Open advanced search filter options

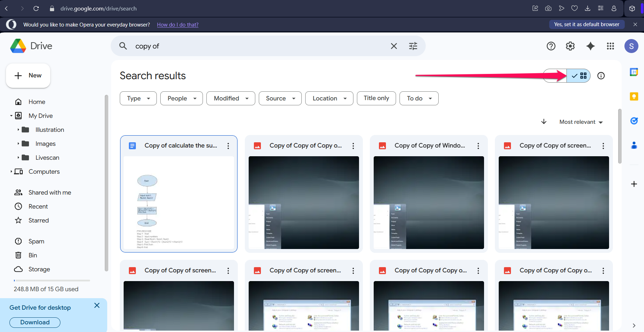tap(413, 46)
